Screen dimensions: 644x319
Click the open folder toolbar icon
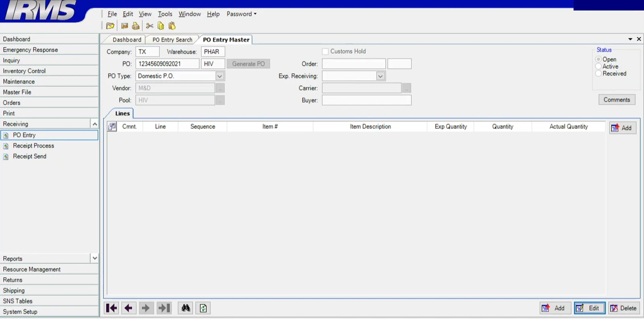[x=110, y=26]
